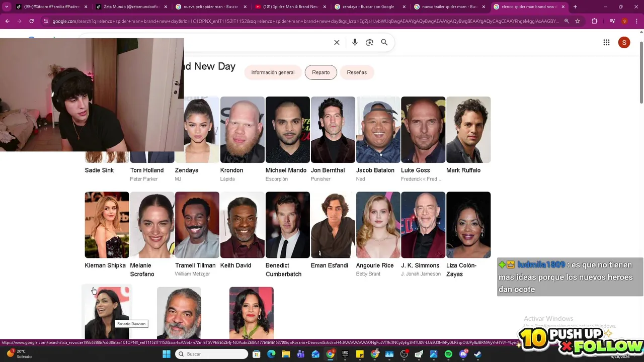Screen dimensions: 644x362
Task: Open Steam from the taskbar
Action: point(477,354)
